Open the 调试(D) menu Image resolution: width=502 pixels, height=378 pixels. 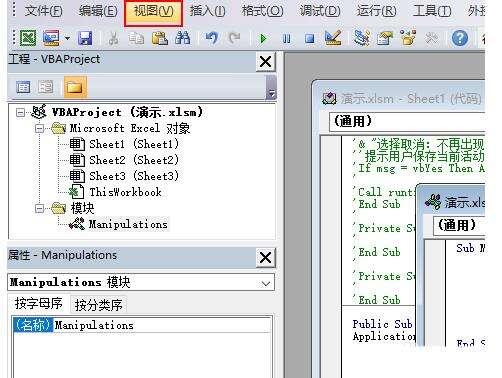320,11
